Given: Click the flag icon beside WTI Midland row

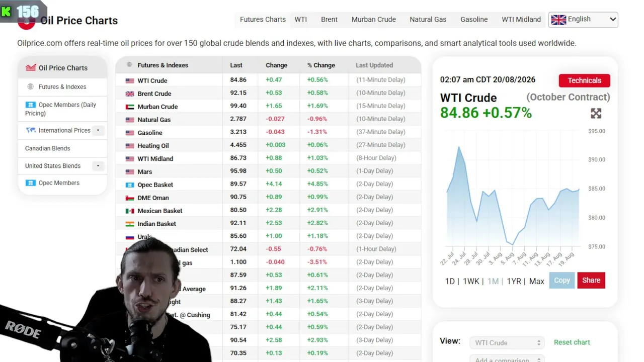Looking at the screenshot, I should coord(130,159).
